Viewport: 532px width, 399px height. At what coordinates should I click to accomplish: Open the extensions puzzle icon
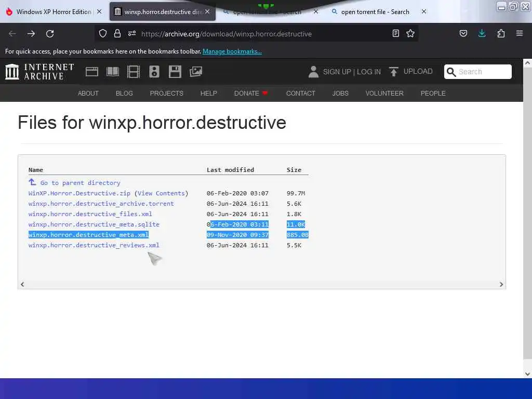pos(501,33)
